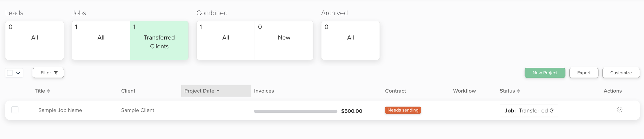Image resolution: width=644 pixels, height=139 pixels.
Task: Open the row actions circle chevron icon
Action: [620, 110]
